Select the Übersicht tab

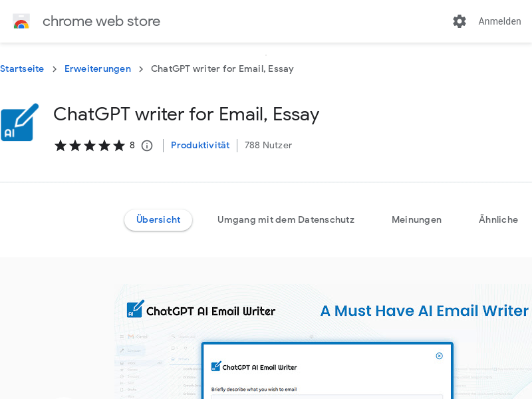tap(158, 220)
